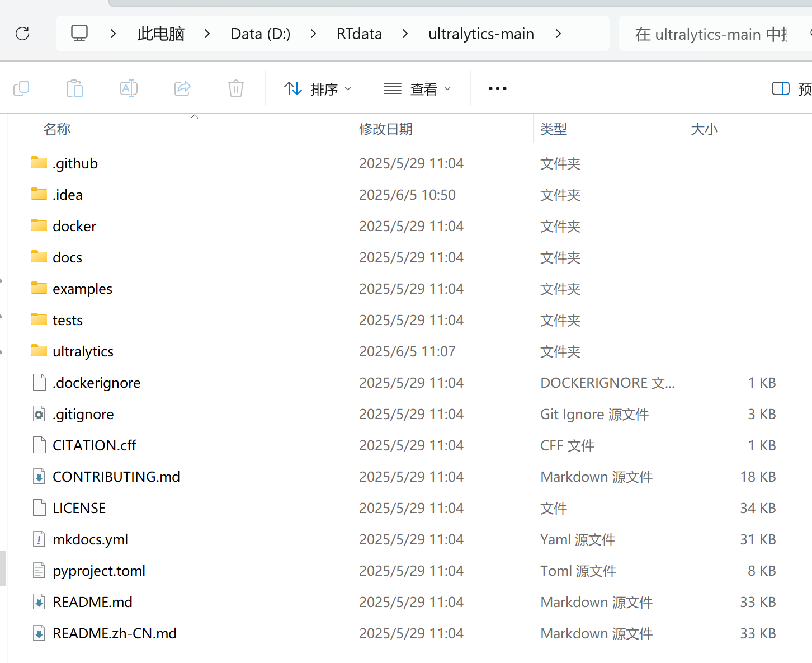This screenshot has height=663, width=812.
Task: Open the 查看 view dropdown
Action: [417, 88]
